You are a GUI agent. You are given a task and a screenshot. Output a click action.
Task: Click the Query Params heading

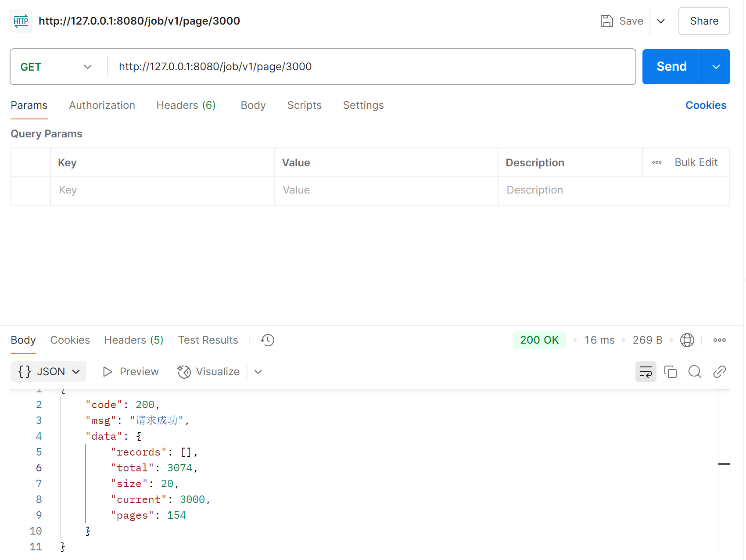tap(47, 134)
